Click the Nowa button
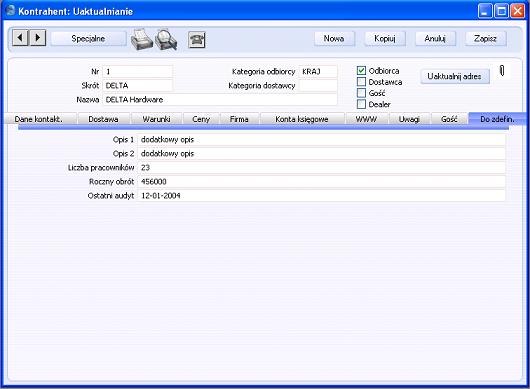 point(334,39)
